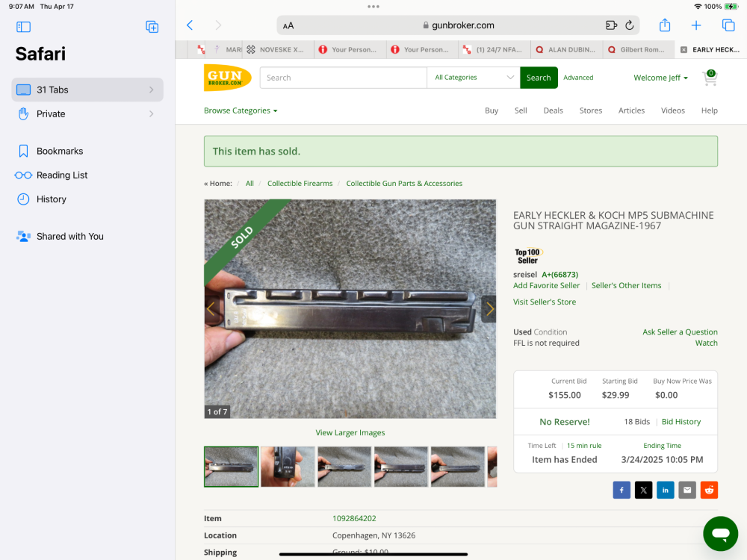Viewport: 747px width, 560px height.
Task: Click the site Search field
Action: pyautogui.click(x=343, y=78)
